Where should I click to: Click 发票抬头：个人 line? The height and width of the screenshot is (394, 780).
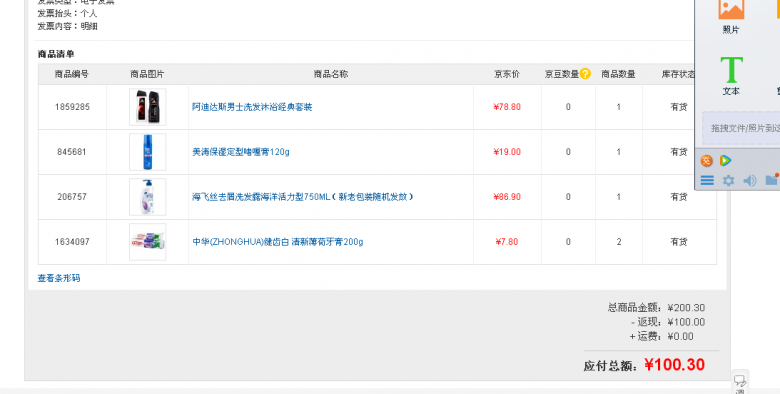point(68,13)
